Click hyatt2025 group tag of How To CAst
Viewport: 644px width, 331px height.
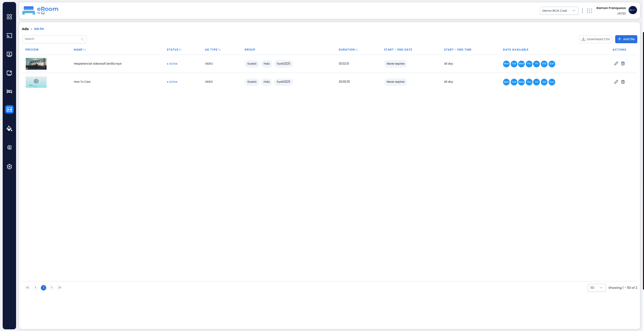(x=283, y=82)
